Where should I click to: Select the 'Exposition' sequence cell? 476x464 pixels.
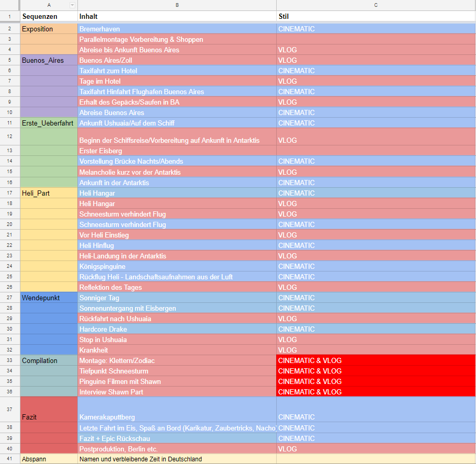coord(49,29)
